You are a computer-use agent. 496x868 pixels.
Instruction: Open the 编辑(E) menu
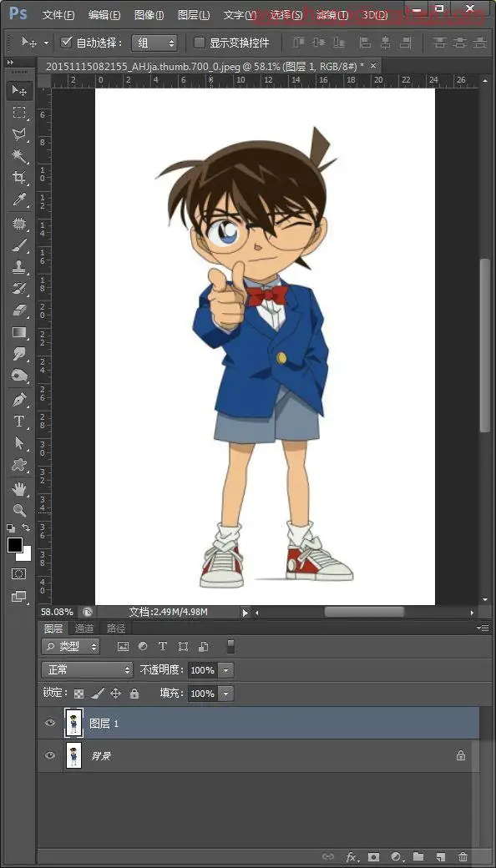(x=104, y=15)
